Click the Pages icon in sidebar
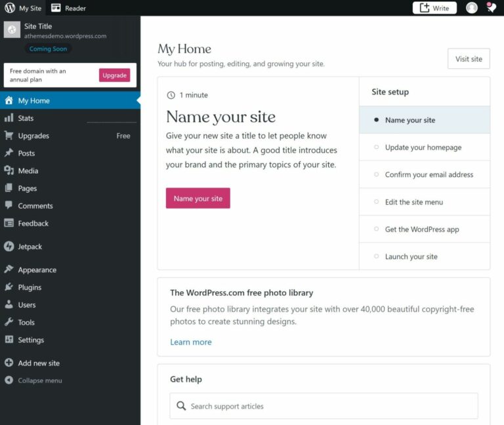The width and height of the screenshot is (504, 425). pyautogui.click(x=9, y=188)
